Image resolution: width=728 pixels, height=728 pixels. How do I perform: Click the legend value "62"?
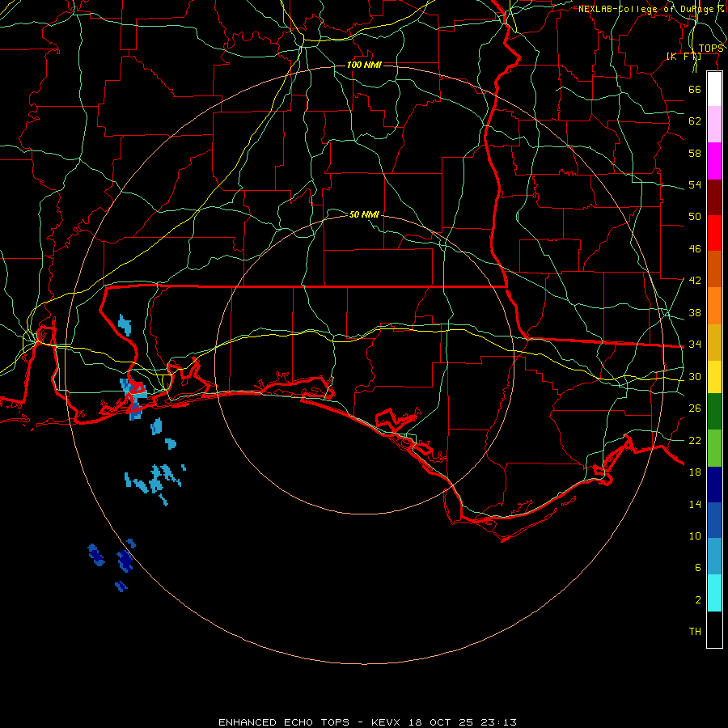tap(695, 121)
